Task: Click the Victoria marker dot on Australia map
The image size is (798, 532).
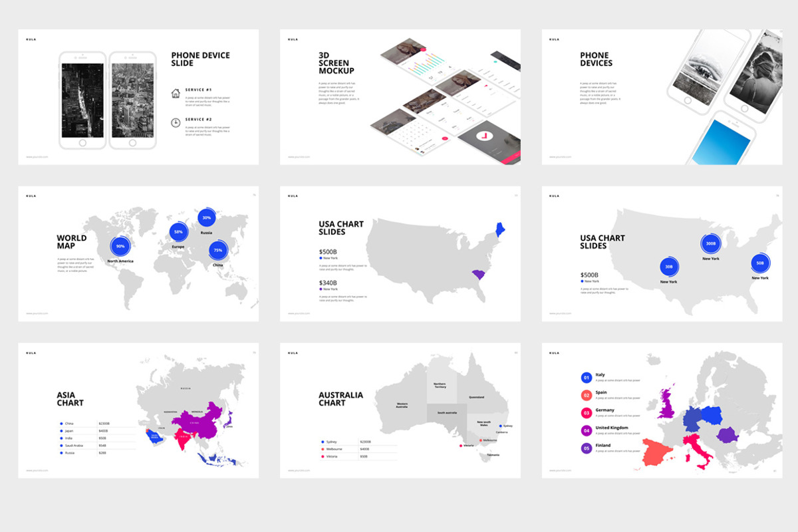Action: tap(461, 446)
